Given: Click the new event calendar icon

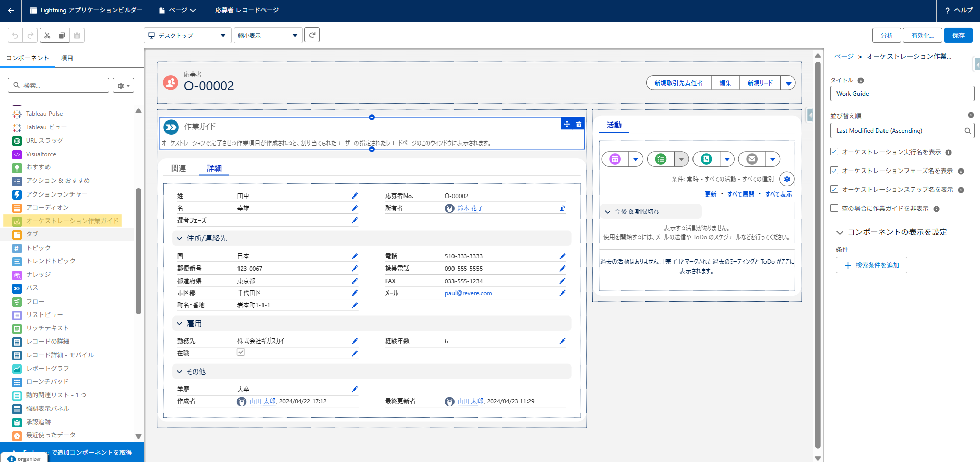Looking at the screenshot, I should (615, 159).
